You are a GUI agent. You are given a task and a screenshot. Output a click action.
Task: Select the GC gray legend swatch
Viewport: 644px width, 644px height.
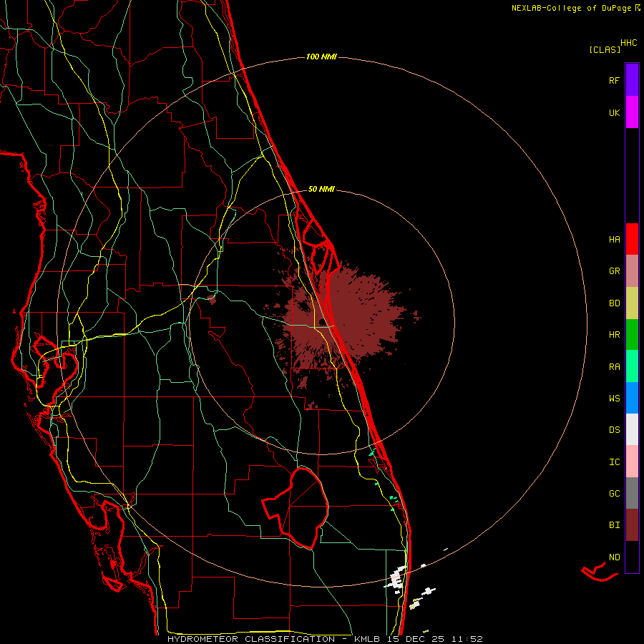coord(632,493)
